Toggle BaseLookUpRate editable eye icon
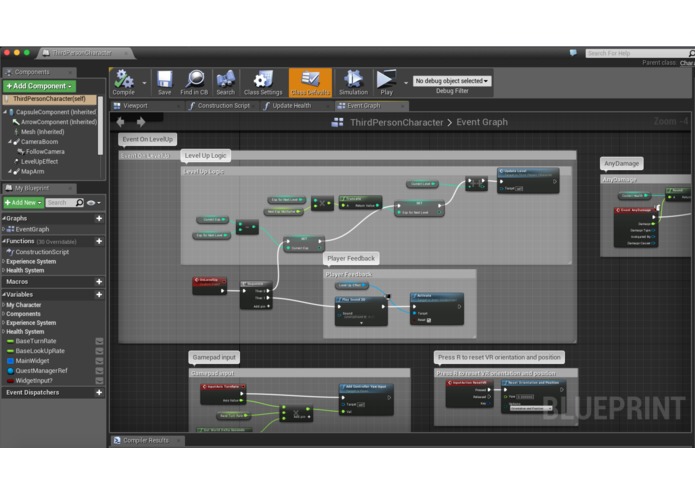The image size is (695, 494). 99,351
